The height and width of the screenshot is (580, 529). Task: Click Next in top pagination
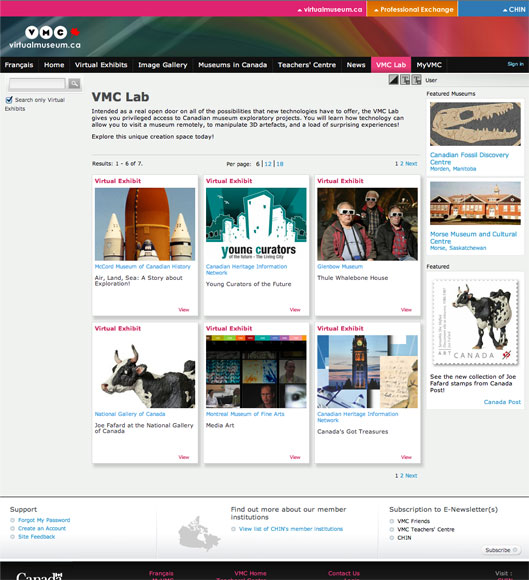[x=411, y=163]
